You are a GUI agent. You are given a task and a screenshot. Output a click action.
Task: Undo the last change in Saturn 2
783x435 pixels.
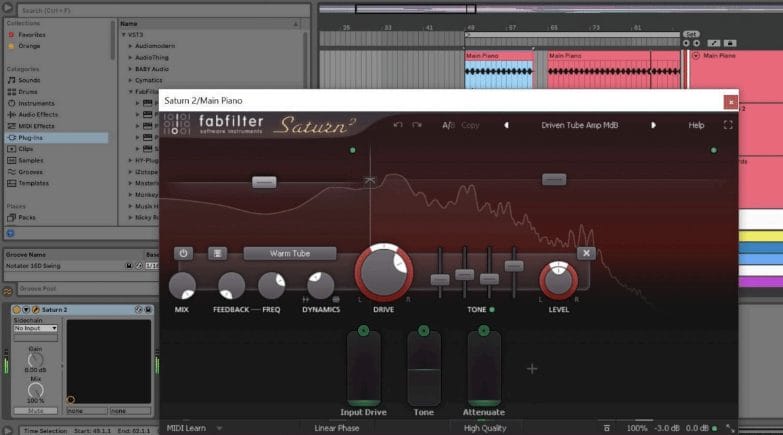[x=397, y=125]
